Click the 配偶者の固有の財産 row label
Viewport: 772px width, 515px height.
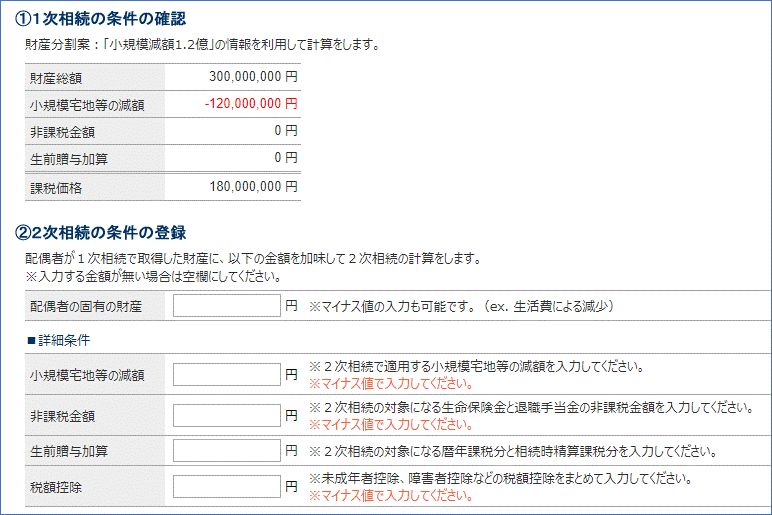click(x=85, y=306)
